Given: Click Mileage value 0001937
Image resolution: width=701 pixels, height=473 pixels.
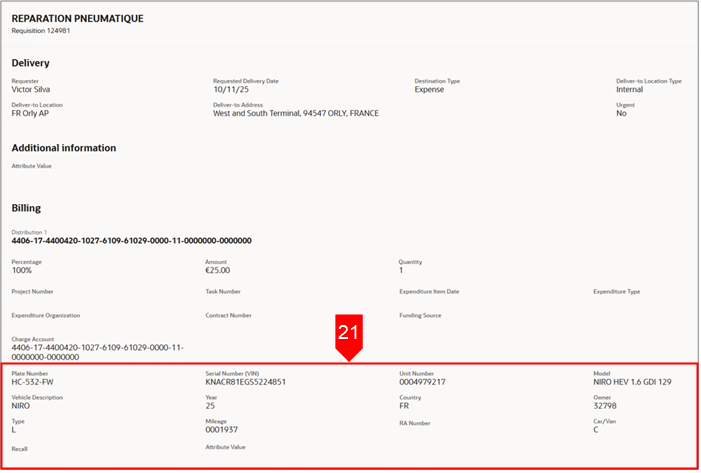Looking at the screenshot, I should click(222, 430).
